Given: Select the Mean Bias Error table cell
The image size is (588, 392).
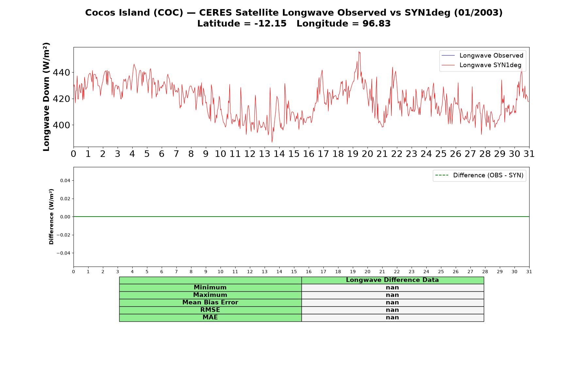Looking at the screenshot, I should click(210, 302).
